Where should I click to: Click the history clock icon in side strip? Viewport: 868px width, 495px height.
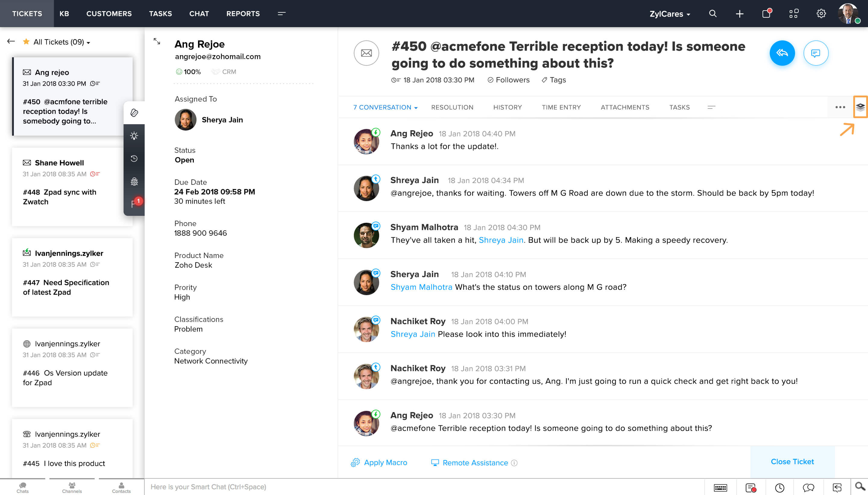[134, 159]
